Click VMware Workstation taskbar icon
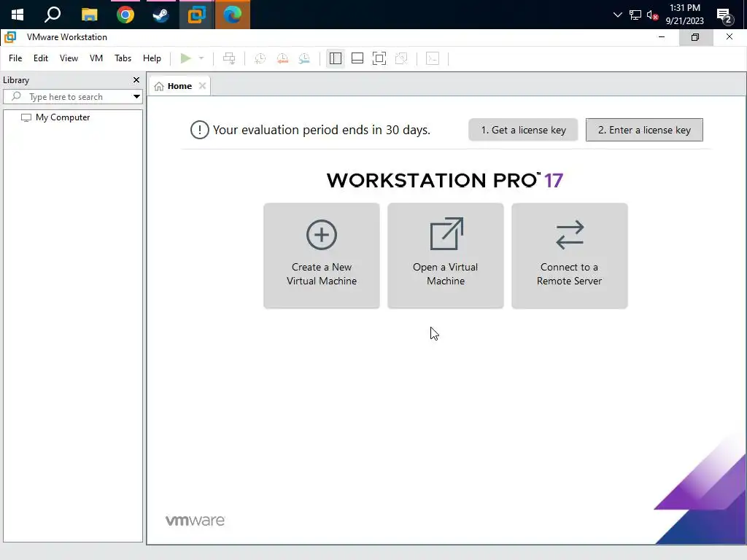 tap(196, 15)
